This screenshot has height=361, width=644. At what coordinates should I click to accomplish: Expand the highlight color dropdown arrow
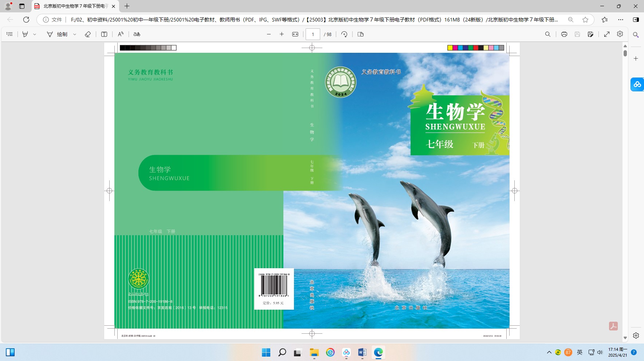35,34
